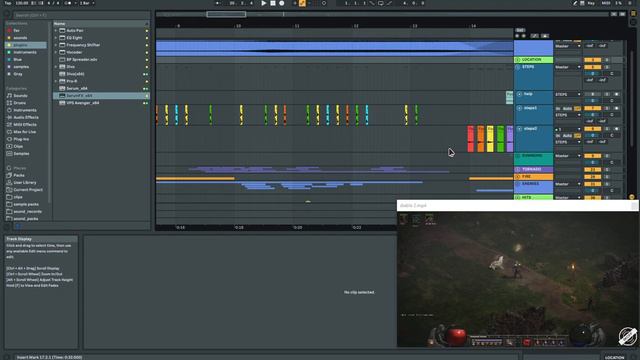This screenshot has height=360, width=640.
Task: Open steps2 input channel dropdown
Action: [567, 129]
